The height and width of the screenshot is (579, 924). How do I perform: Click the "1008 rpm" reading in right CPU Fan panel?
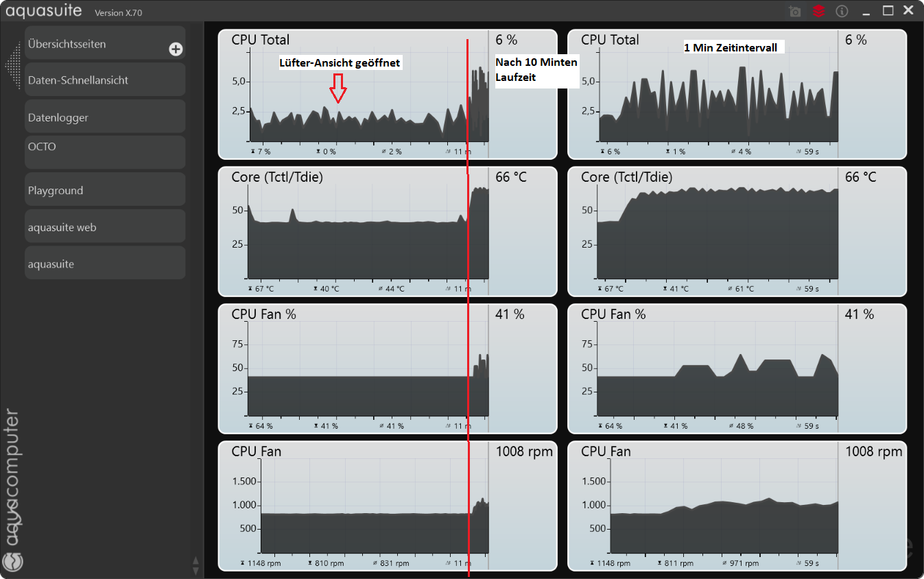click(x=873, y=451)
